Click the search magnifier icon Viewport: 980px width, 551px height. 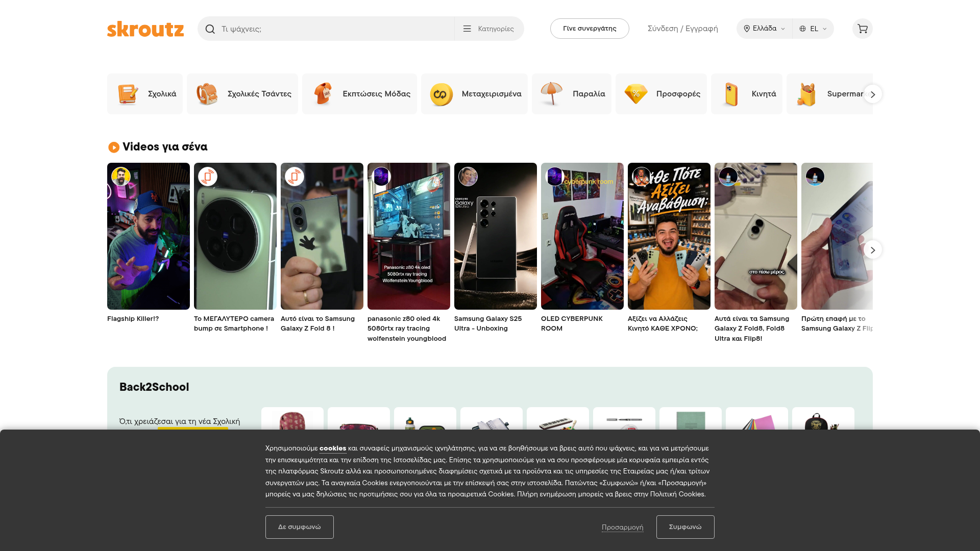pos(210,29)
